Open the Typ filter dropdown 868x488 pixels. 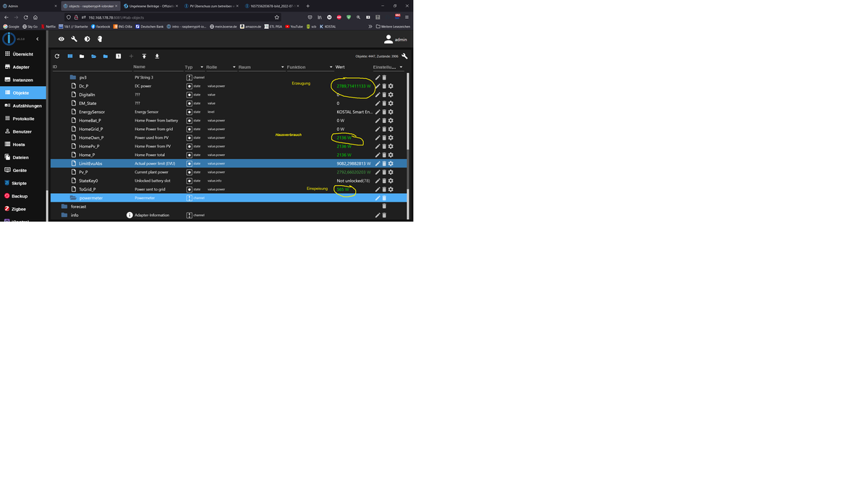[193, 67]
